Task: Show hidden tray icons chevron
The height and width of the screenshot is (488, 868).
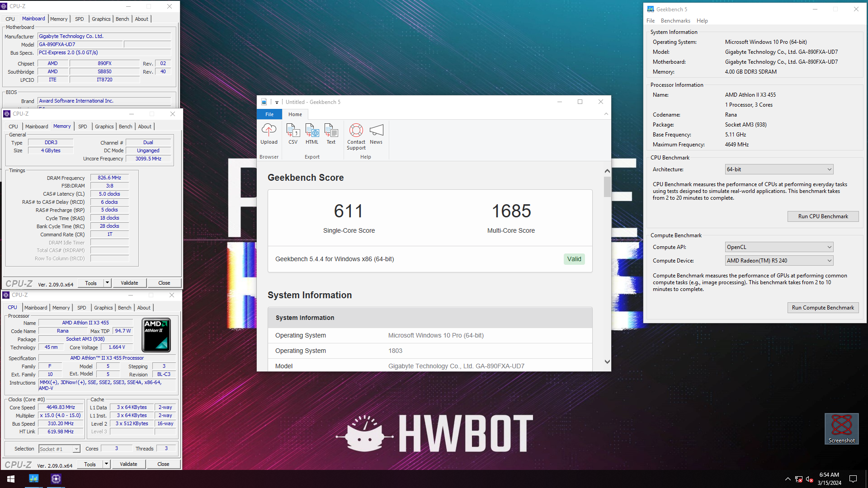Action: click(788, 479)
